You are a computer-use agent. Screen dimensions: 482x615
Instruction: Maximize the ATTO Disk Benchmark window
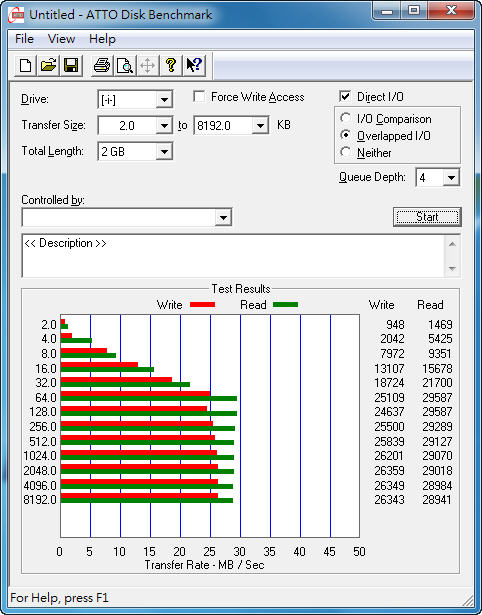tap(414, 11)
